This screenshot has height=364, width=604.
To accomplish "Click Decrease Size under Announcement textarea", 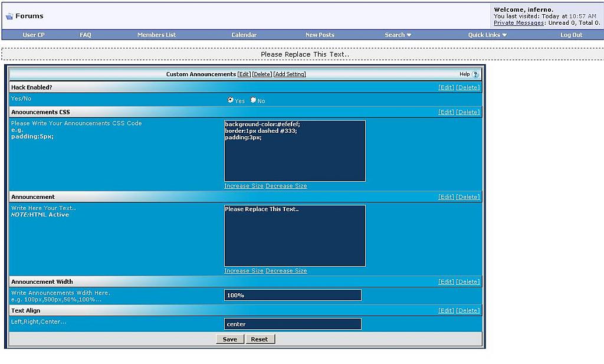I will (286, 271).
